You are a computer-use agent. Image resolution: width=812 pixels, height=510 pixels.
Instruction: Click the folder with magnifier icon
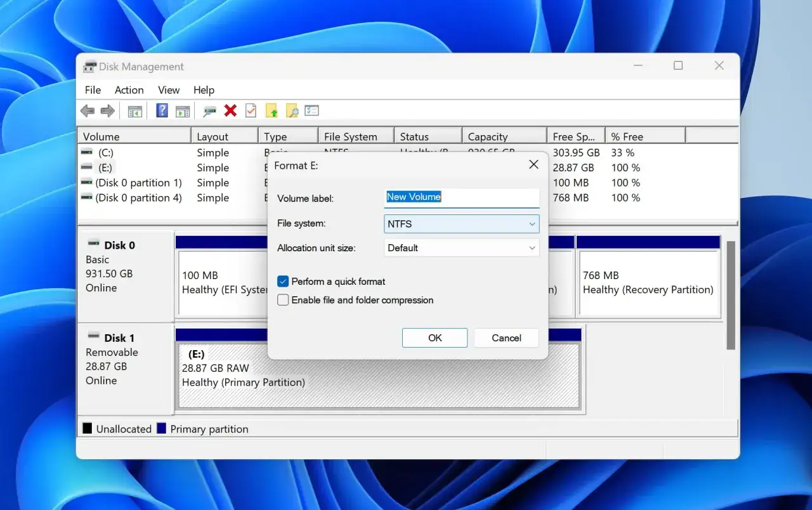coord(292,111)
